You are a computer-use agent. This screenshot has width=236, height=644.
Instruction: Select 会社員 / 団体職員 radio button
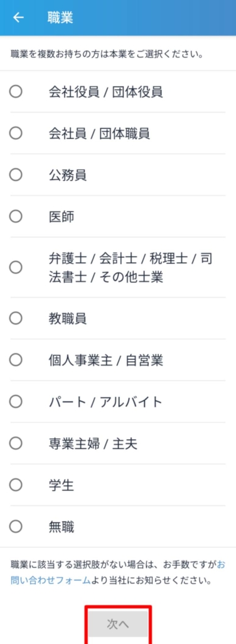click(x=16, y=133)
